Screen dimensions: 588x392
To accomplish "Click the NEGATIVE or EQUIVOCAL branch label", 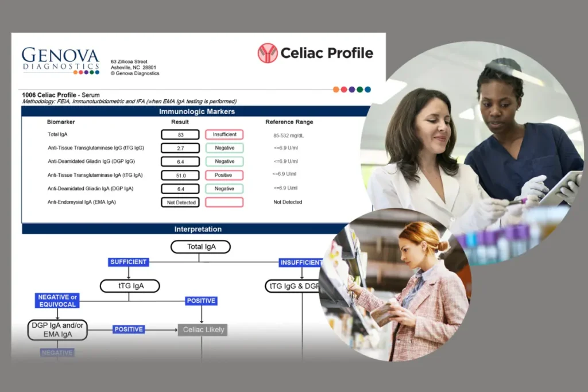I will 57,301.
